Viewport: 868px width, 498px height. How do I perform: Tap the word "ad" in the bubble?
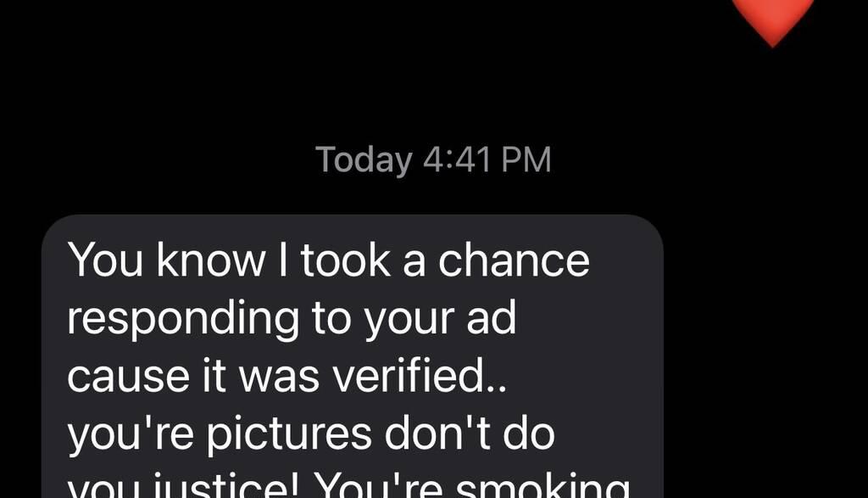click(492, 318)
